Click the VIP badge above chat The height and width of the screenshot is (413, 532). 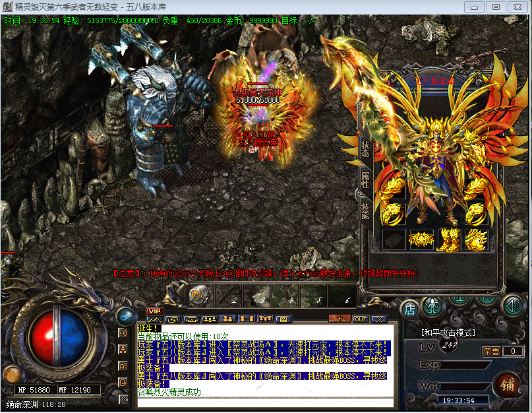click(x=154, y=311)
